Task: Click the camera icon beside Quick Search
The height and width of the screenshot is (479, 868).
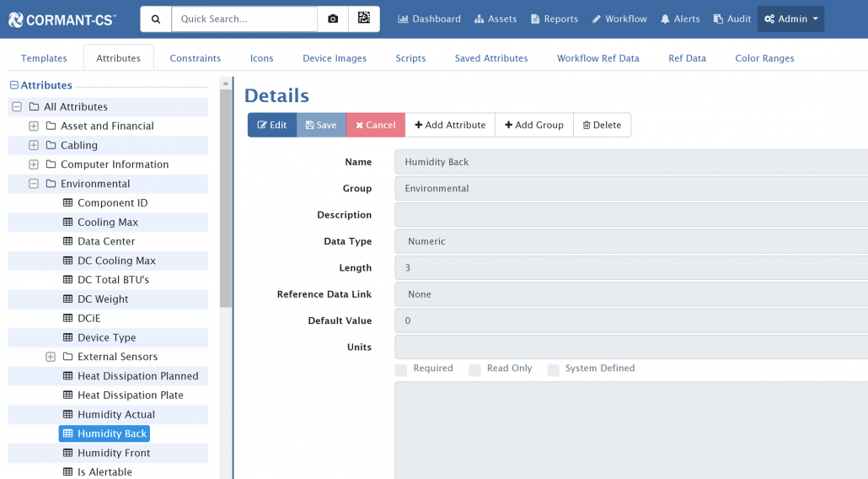Action: point(333,19)
